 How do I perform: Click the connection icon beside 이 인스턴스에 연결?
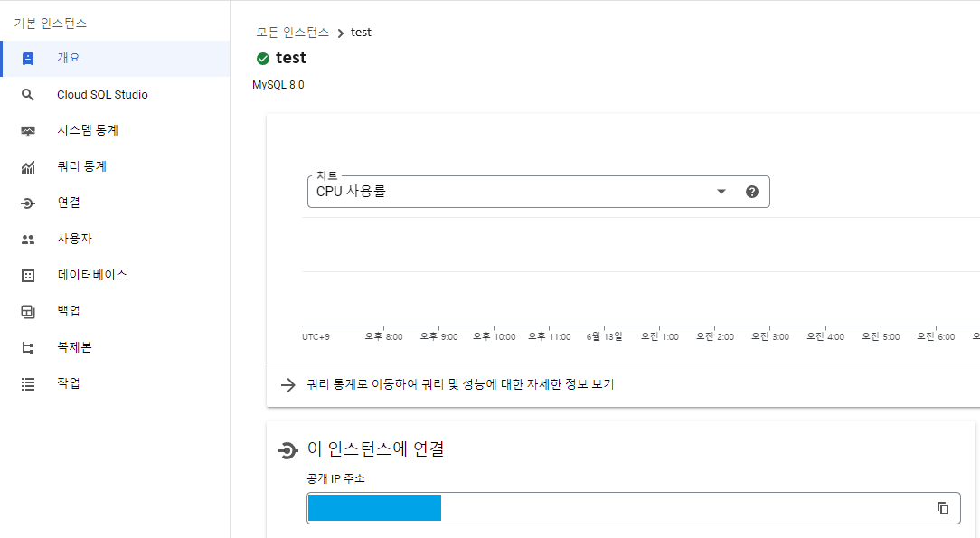(x=287, y=450)
